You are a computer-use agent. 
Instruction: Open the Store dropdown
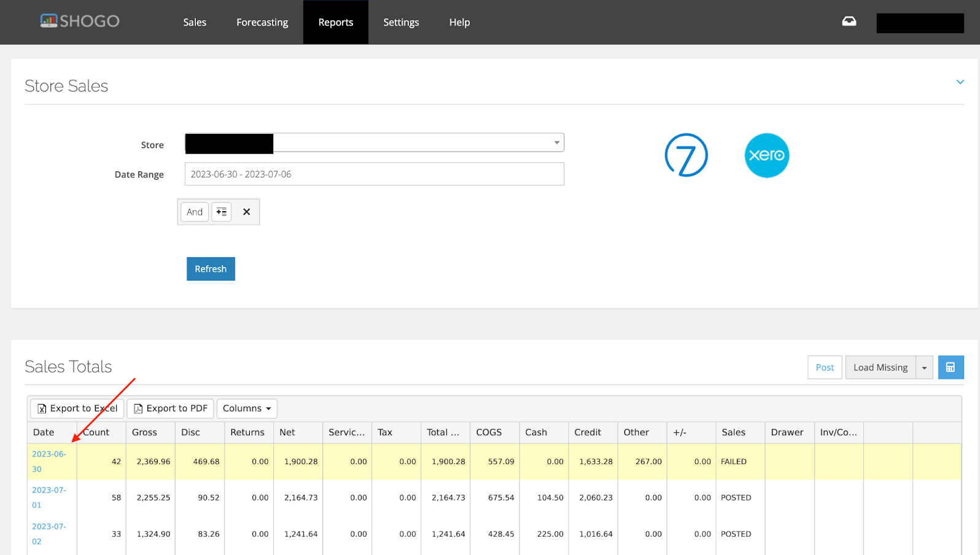click(375, 142)
